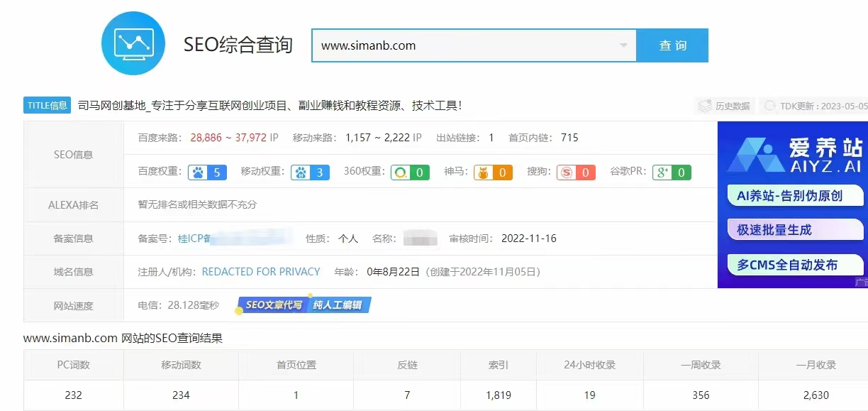The width and height of the screenshot is (868, 411).
Task: Click the SEO文章代写 promo banner
Action: (x=304, y=305)
